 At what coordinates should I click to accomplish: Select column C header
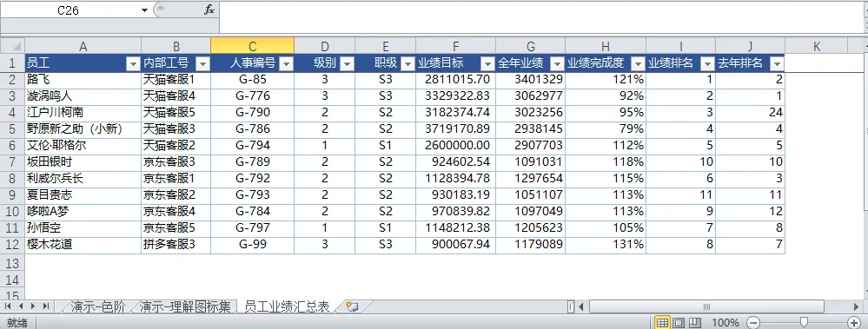pyautogui.click(x=253, y=47)
